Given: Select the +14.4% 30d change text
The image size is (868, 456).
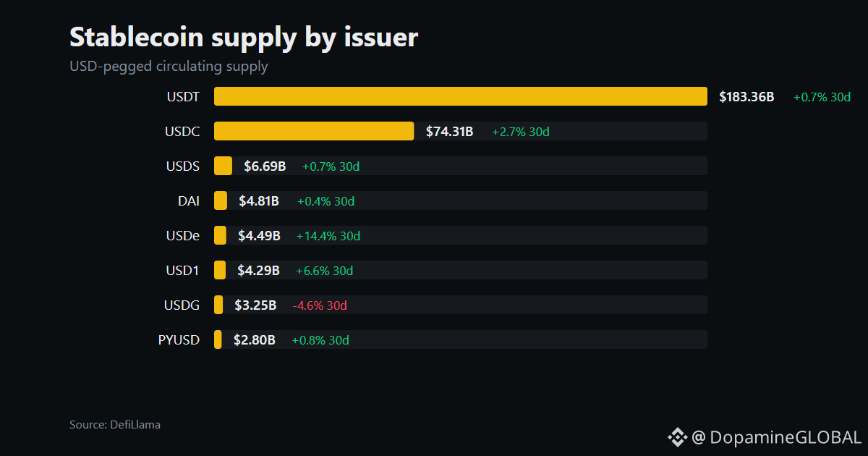Looking at the screenshot, I should (x=328, y=235).
